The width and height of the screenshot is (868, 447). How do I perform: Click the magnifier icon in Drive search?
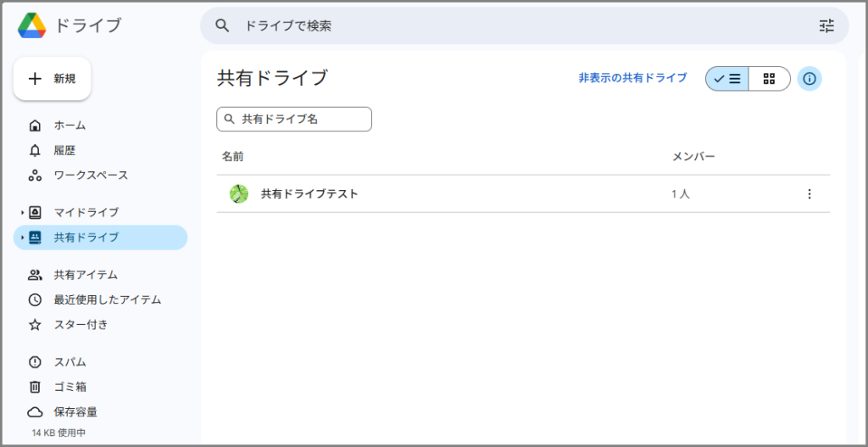click(222, 25)
